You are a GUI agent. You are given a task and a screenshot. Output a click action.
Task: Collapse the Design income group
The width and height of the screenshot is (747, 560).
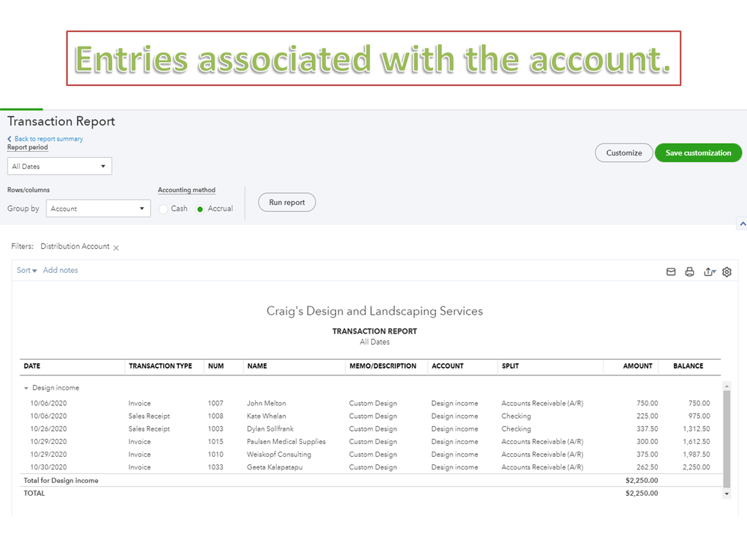(27, 389)
